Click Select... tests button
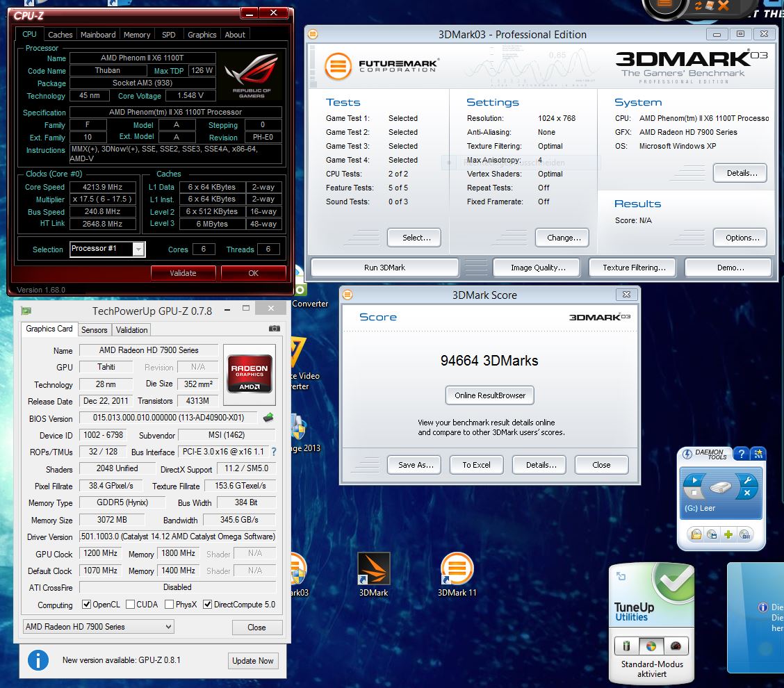The width and height of the screenshot is (784, 688). [x=414, y=238]
